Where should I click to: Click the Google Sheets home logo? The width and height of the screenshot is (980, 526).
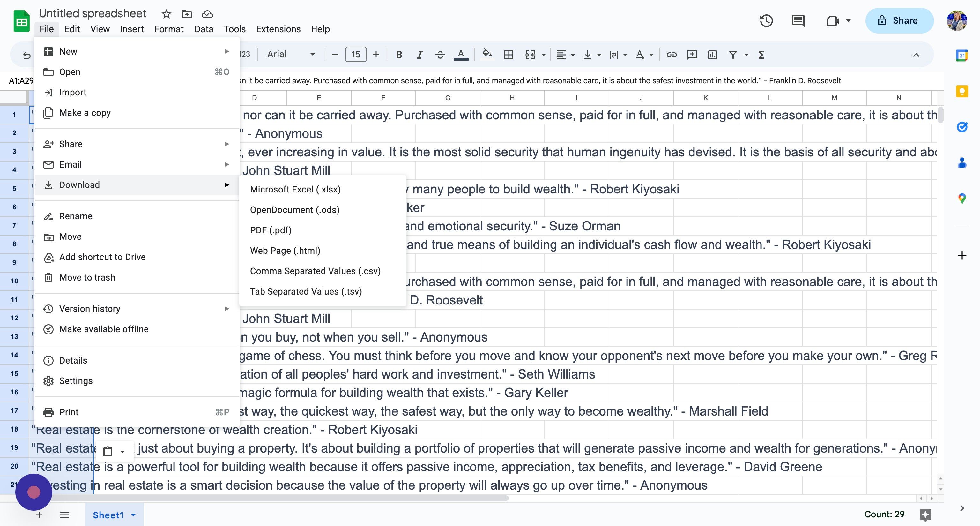click(x=22, y=21)
